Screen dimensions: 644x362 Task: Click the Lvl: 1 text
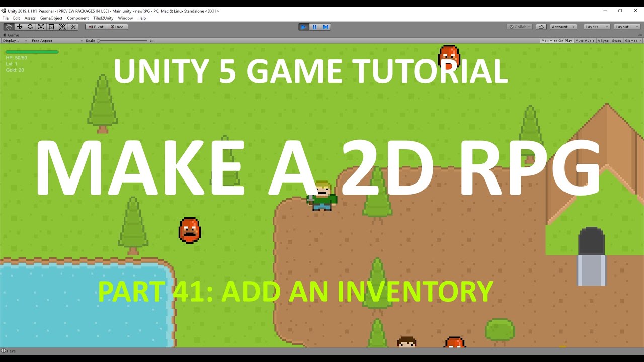point(12,64)
